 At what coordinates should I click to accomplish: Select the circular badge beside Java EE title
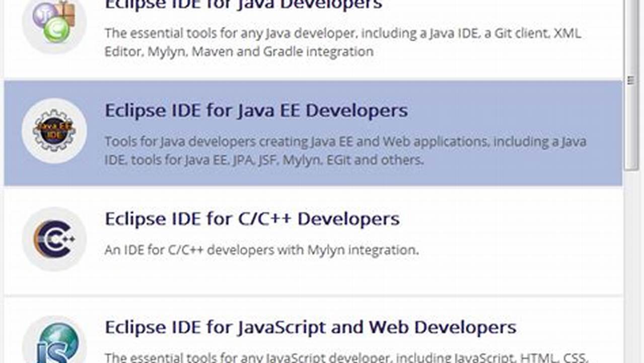click(54, 130)
